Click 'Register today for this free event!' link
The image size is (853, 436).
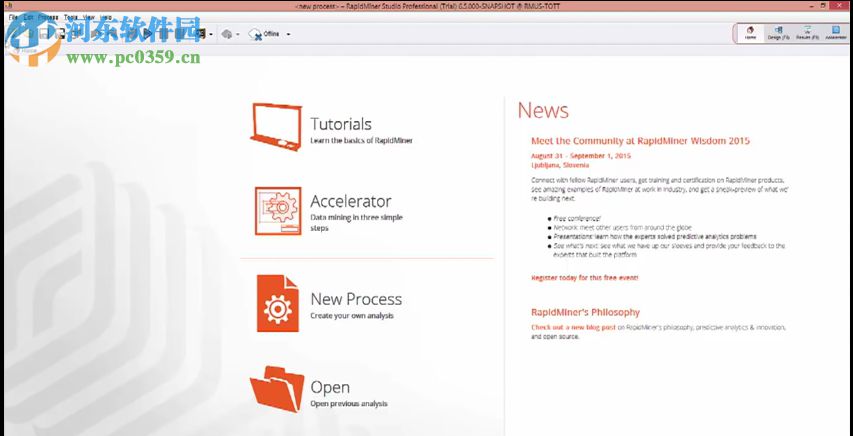point(584,278)
